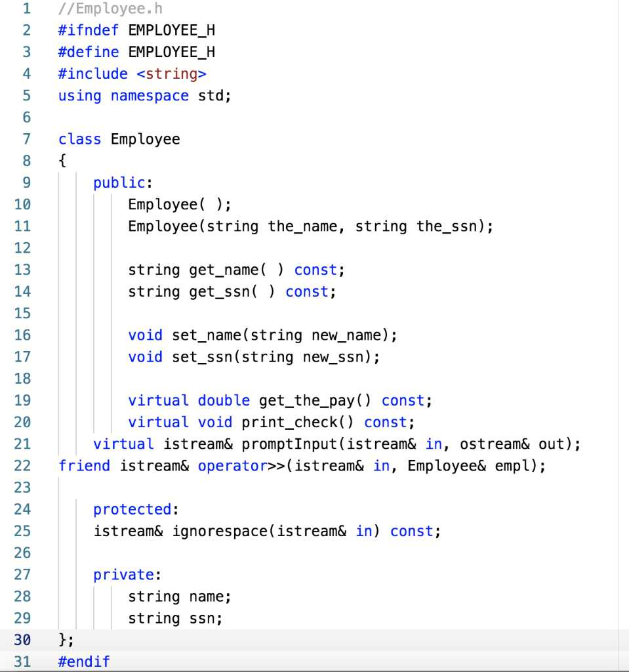Image resolution: width=629 pixels, height=672 pixels.
Task: Click line number 24 in the gutter
Action: pos(22,509)
